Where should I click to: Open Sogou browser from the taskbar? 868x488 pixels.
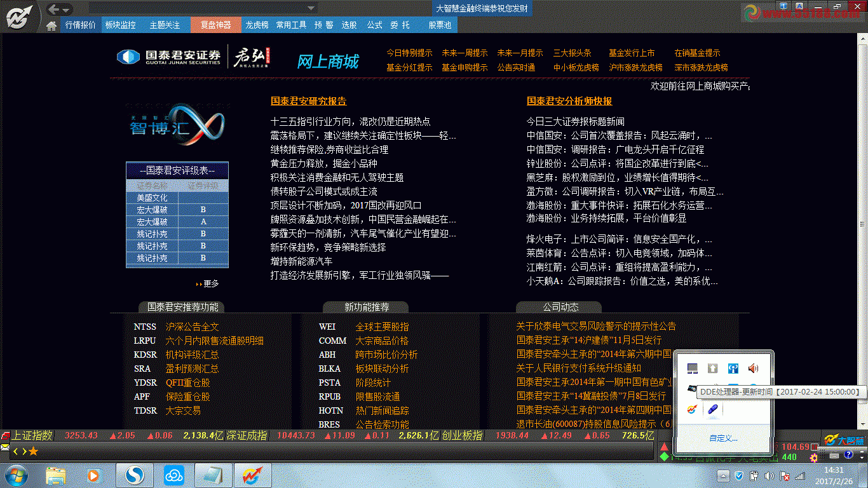(x=135, y=475)
